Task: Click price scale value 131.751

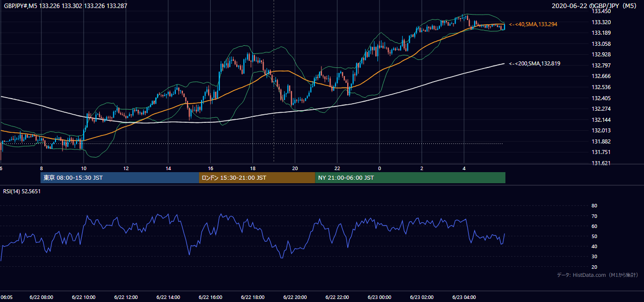Action: (x=601, y=152)
